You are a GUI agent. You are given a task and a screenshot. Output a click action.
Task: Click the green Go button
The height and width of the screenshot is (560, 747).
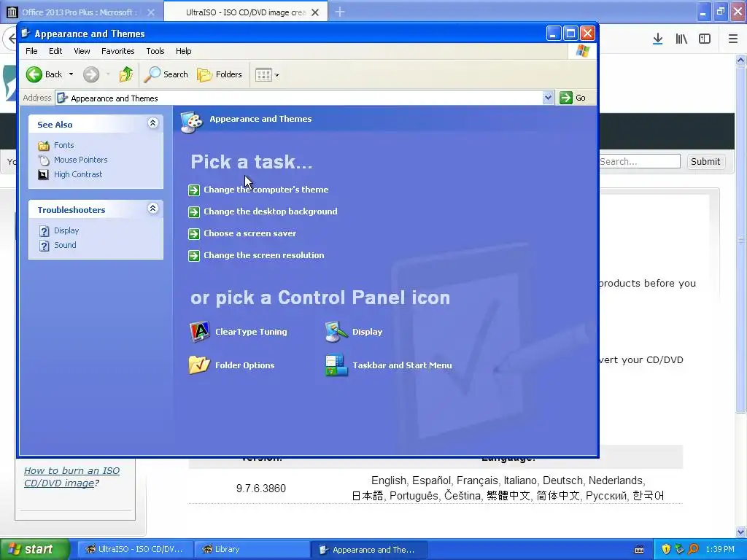coord(573,98)
